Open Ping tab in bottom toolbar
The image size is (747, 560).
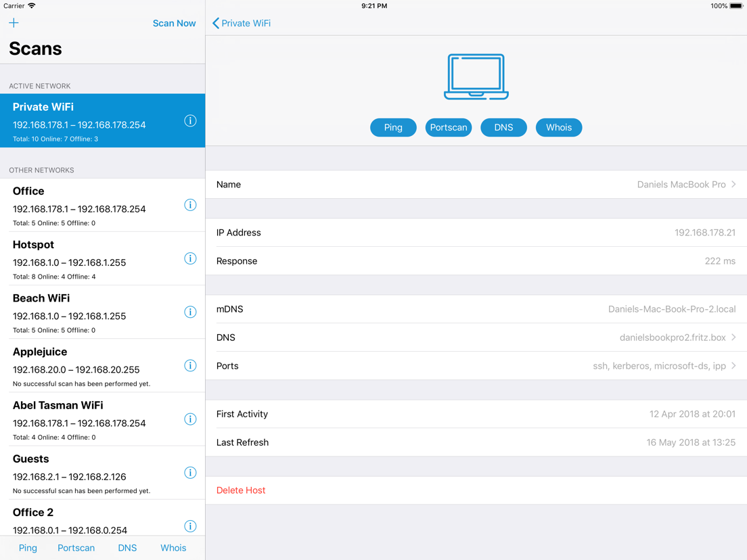(x=28, y=548)
